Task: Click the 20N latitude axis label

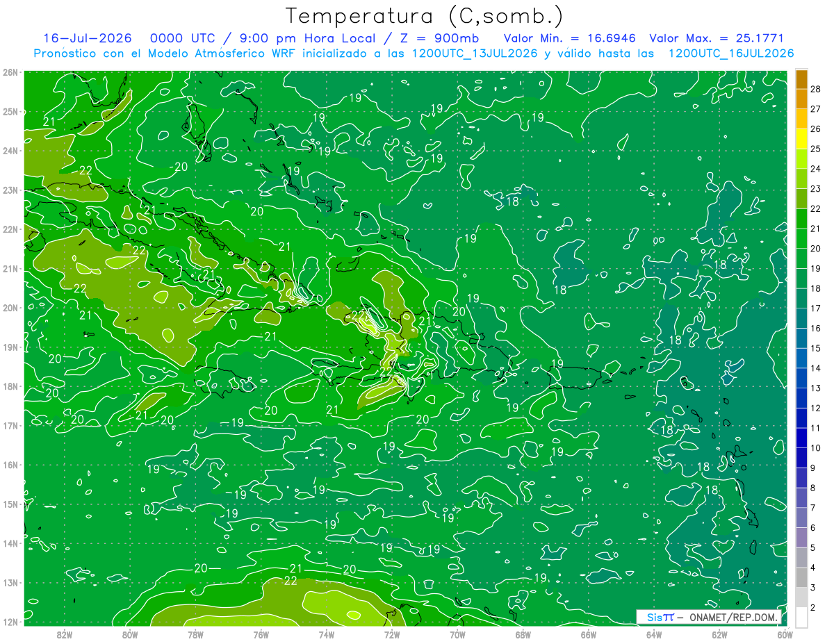Action: click(x=10, y=308)
